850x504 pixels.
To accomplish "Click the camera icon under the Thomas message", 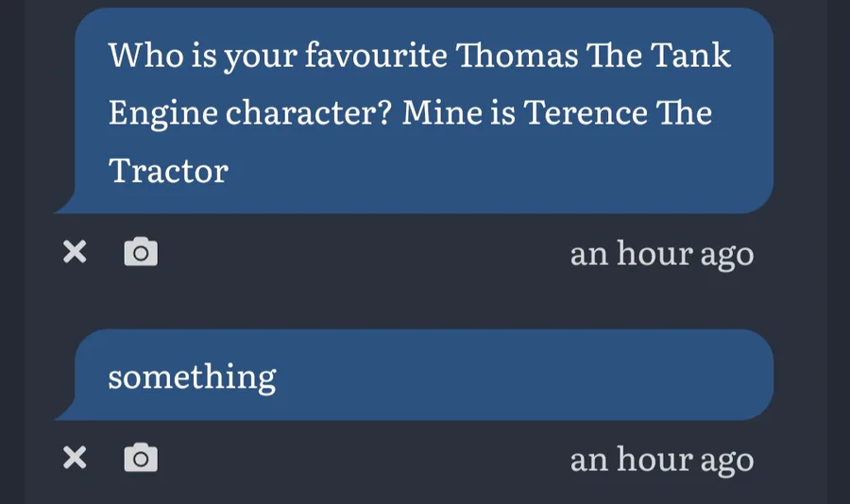I will click(x=141, y=251).
